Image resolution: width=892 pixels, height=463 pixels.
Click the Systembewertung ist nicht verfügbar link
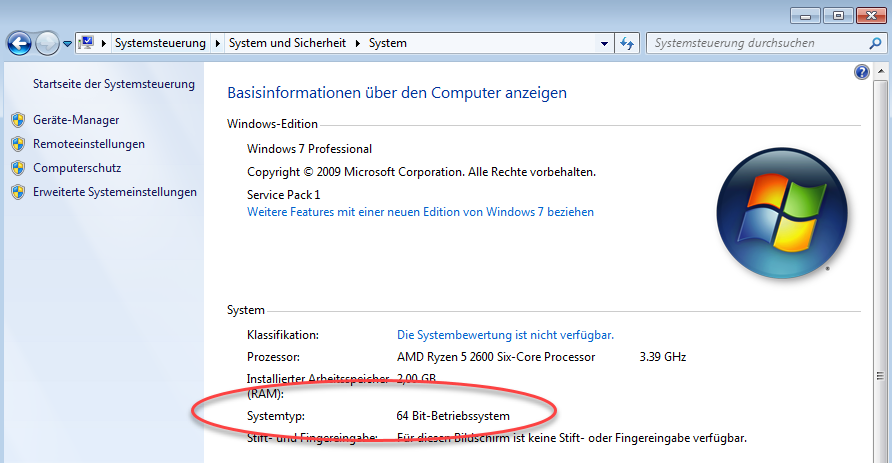[x=505, y=335]
